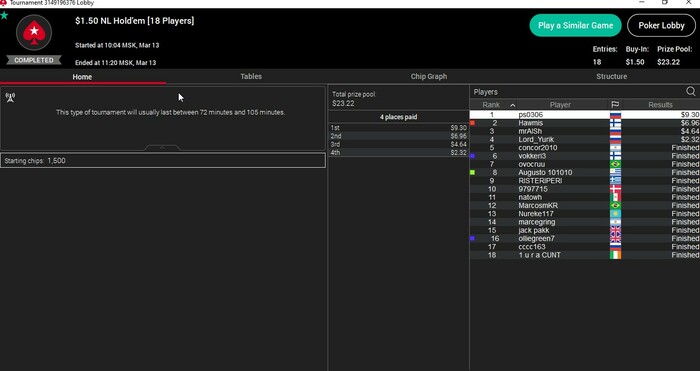The height and width of the screenshot is (371, 700).
Task: Select player row ps0306
Action: pyautogui.click(x=585, y=115)
